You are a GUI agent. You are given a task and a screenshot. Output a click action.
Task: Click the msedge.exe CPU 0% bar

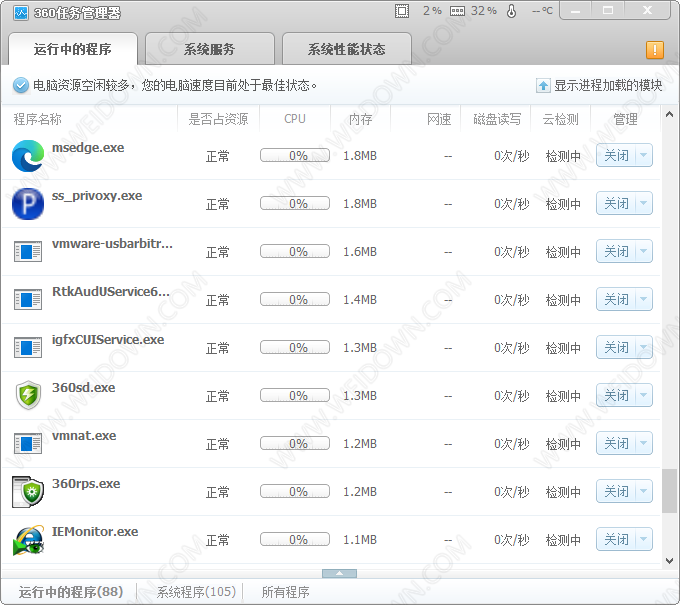(x=295, y=155)
